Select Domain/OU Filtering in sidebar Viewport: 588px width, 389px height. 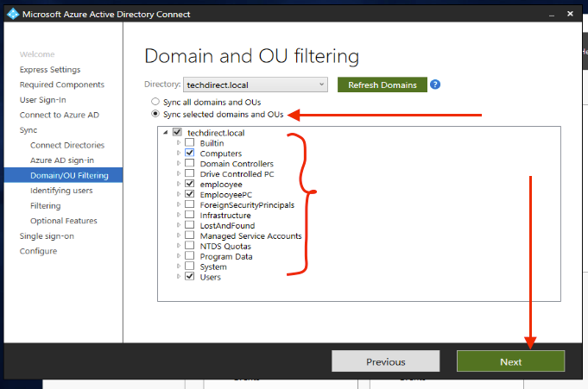click(x=63, y=175)
